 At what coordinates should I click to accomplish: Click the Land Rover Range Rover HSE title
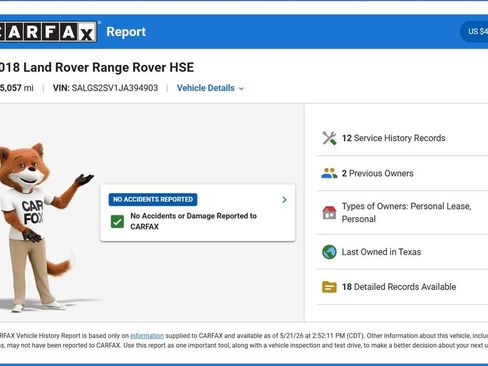point(97,67)
